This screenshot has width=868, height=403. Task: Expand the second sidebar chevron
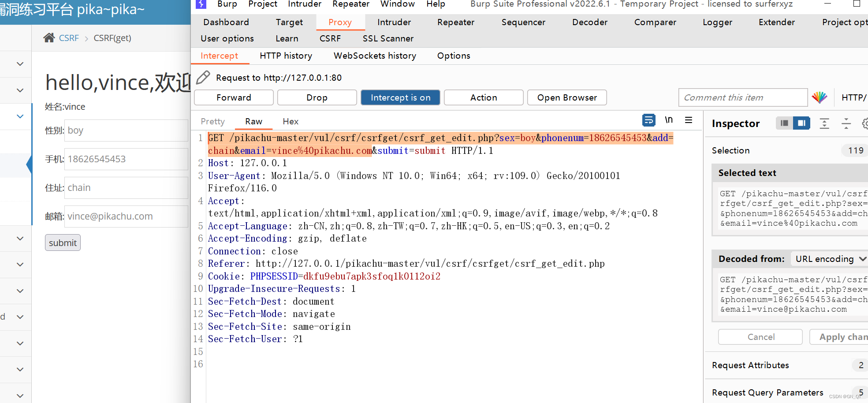coord(20,90)
